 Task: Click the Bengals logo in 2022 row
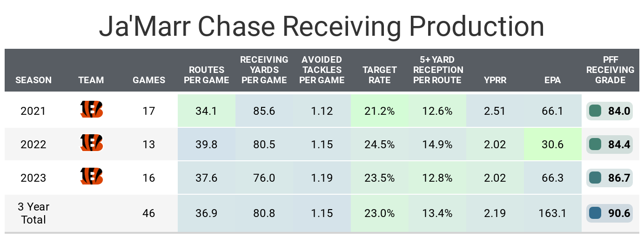[x=91, y=144]
